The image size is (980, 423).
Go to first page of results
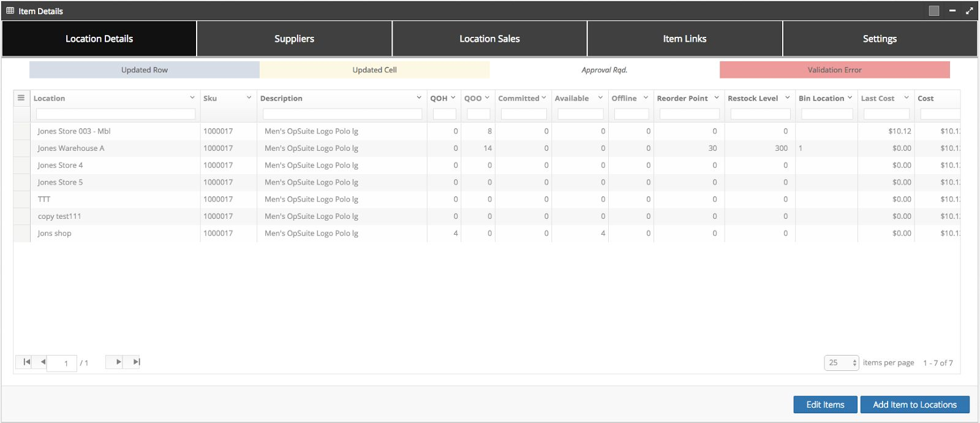pyautogui.click(x=26, y=362)
